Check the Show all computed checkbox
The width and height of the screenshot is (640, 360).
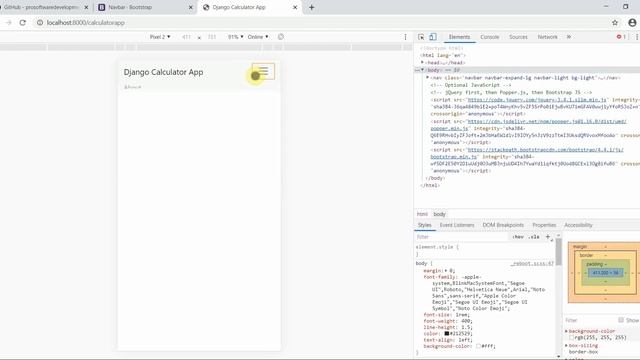pos(621,320)
